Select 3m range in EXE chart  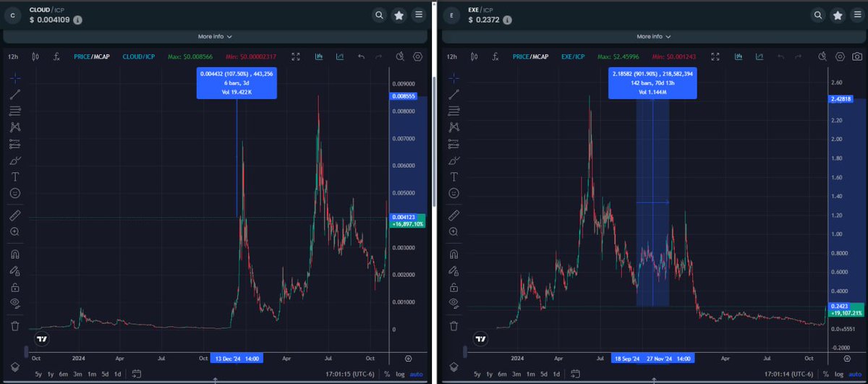[x=517, y=374]
